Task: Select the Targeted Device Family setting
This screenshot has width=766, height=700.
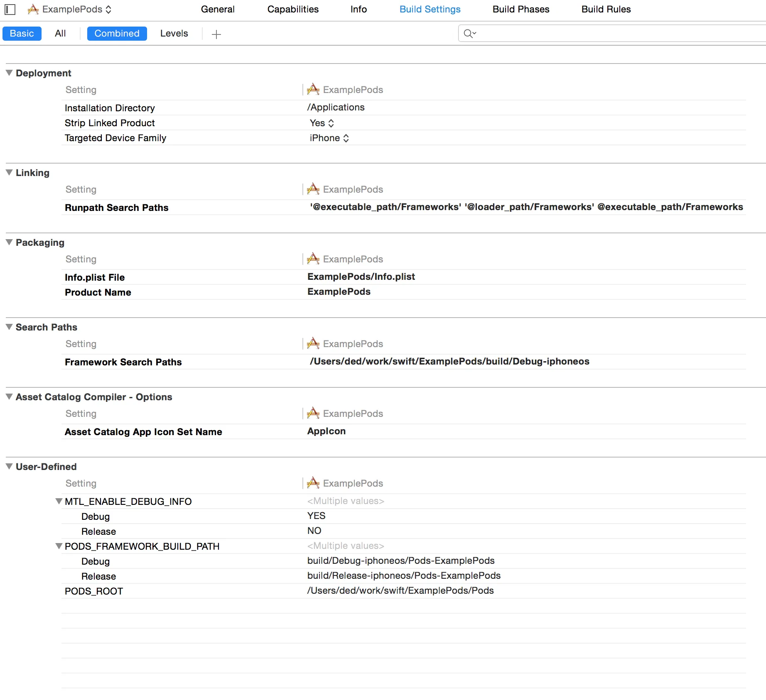Action: [115, 138]
